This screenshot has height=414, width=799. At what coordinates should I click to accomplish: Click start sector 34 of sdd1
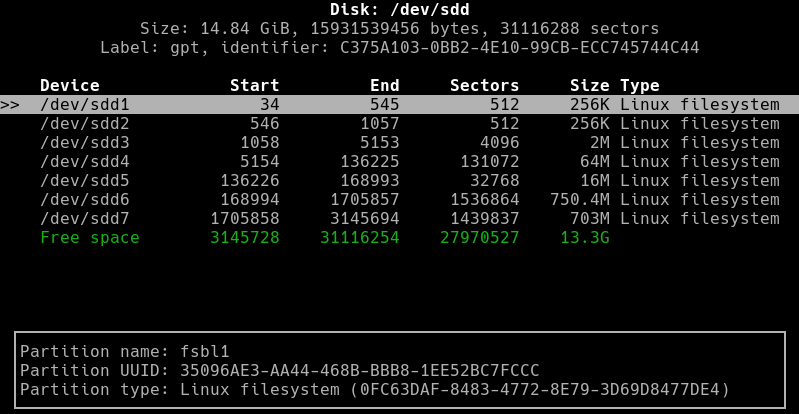[270, 105]
